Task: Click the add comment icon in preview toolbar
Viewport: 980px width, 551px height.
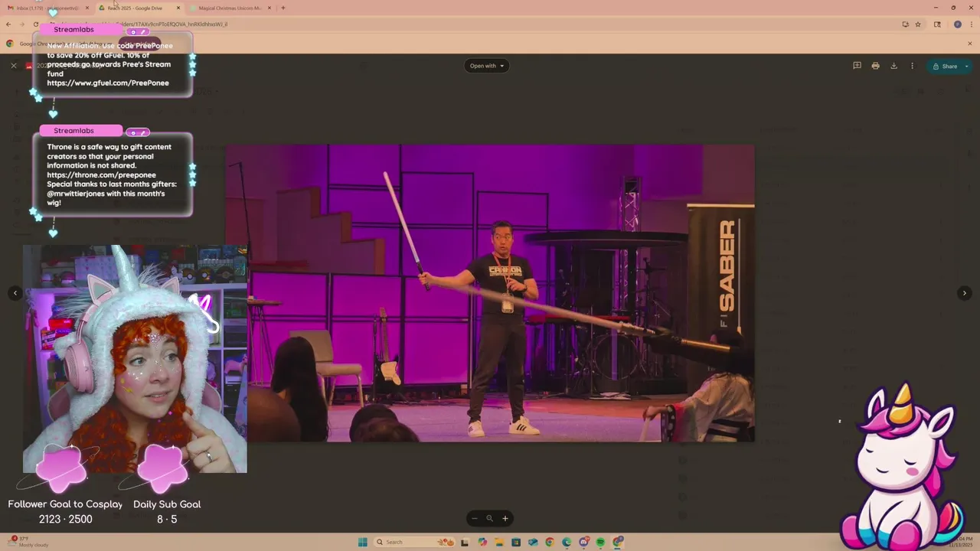Action: tap(857, 66)
